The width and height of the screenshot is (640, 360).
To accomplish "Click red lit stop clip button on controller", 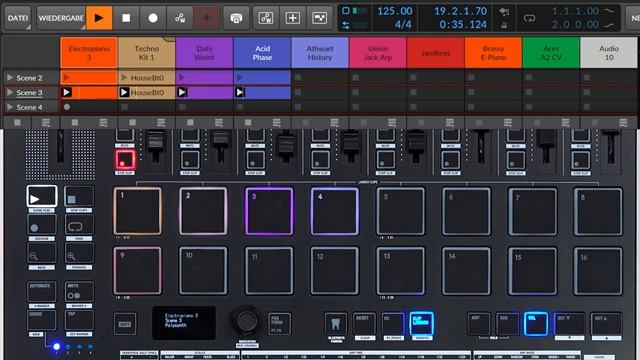I will click(125, 160).
